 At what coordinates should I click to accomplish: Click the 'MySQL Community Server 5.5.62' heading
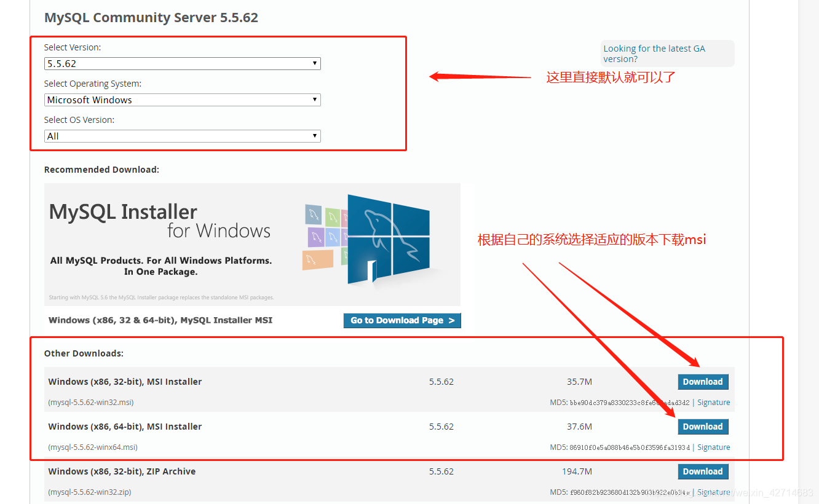click(151, 17)
